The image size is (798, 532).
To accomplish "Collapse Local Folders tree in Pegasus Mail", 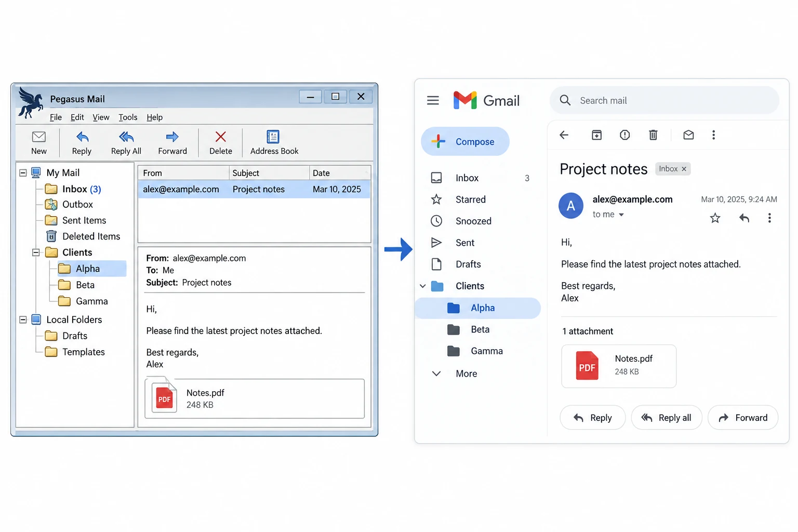I will (x=23, y=320).
